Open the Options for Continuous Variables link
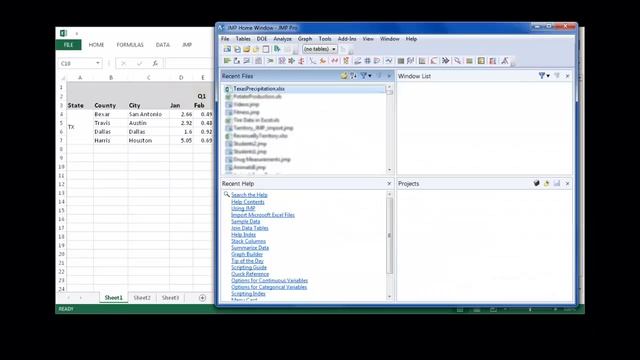Viewport: 640px width, 360px height. (269, 280)
